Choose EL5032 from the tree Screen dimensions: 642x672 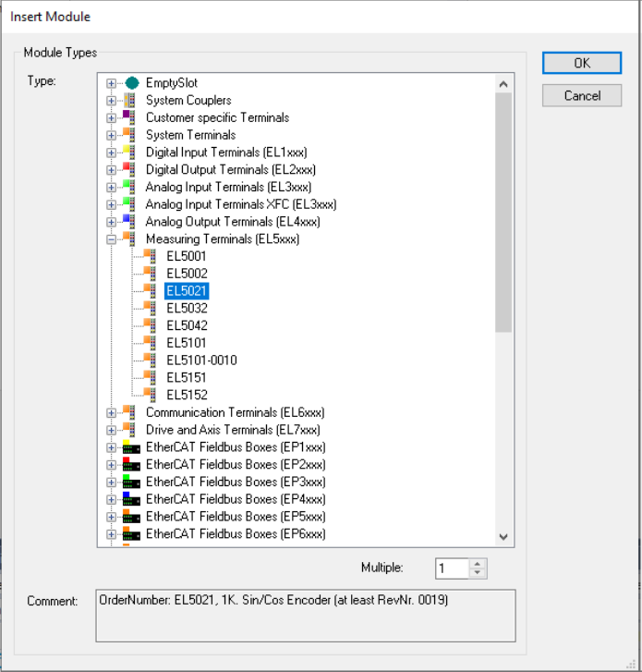click(187, 309)
